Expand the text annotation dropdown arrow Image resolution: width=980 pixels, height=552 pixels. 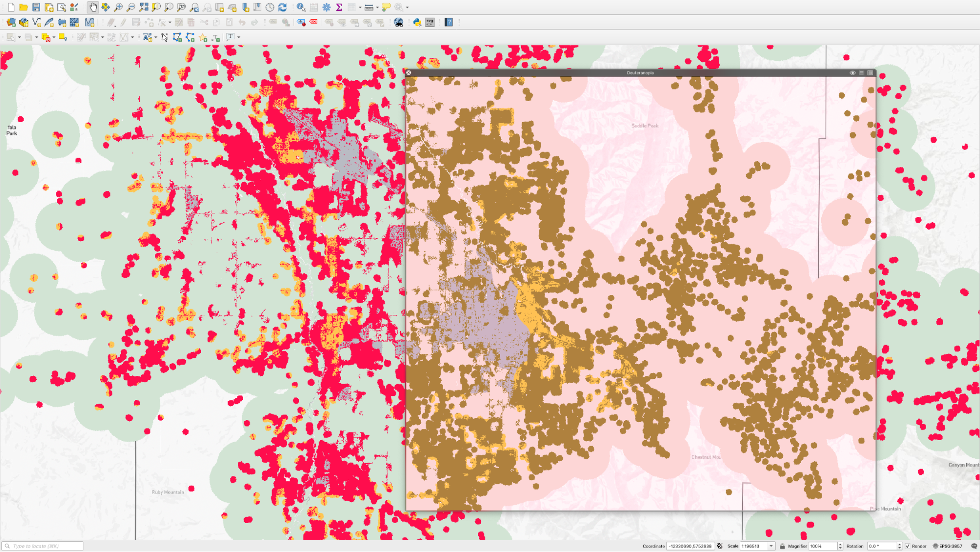pyautogui.click(x=239, y=37)
